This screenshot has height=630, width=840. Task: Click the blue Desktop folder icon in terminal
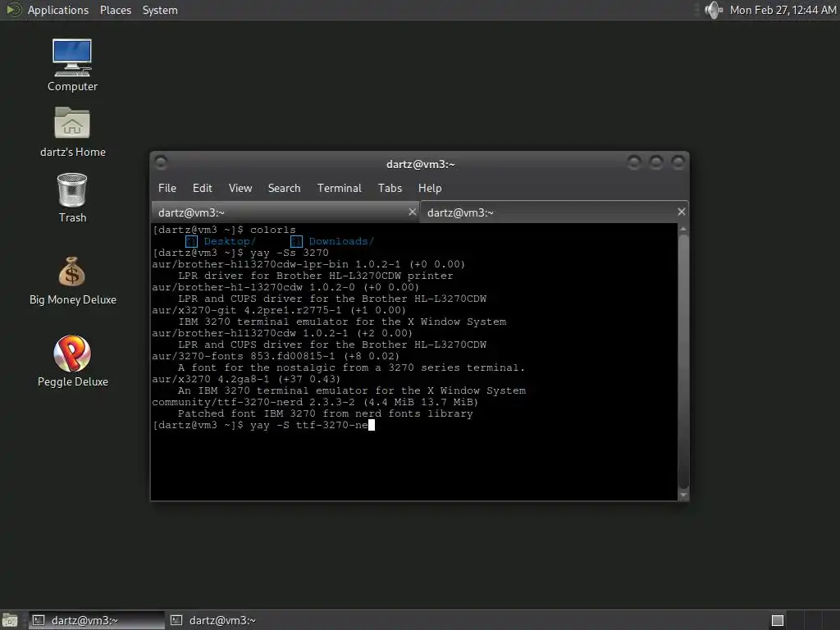pos(191,242)
